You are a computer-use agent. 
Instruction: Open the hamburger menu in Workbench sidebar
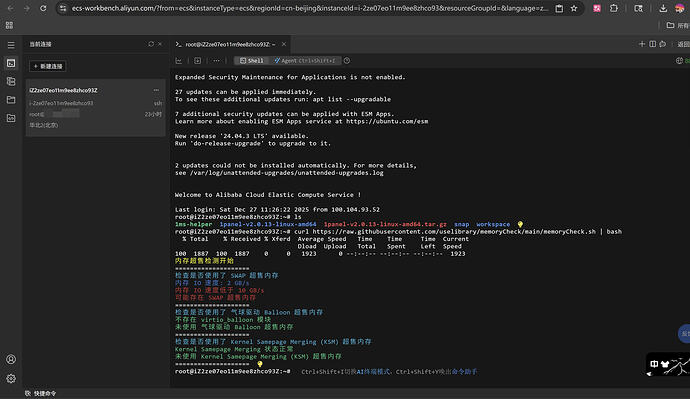coord(11,45)
